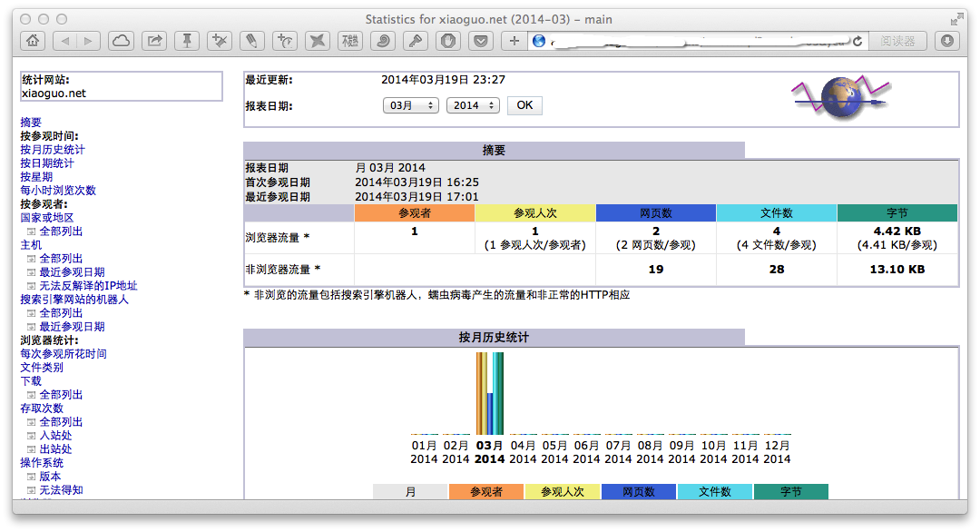Click the Share toolbar icon
980x532 pixels.
coord(153,41)
